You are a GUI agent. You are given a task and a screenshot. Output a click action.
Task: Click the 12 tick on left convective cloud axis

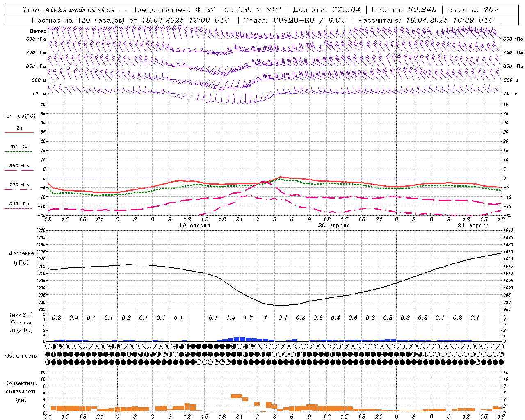(43, 372)
